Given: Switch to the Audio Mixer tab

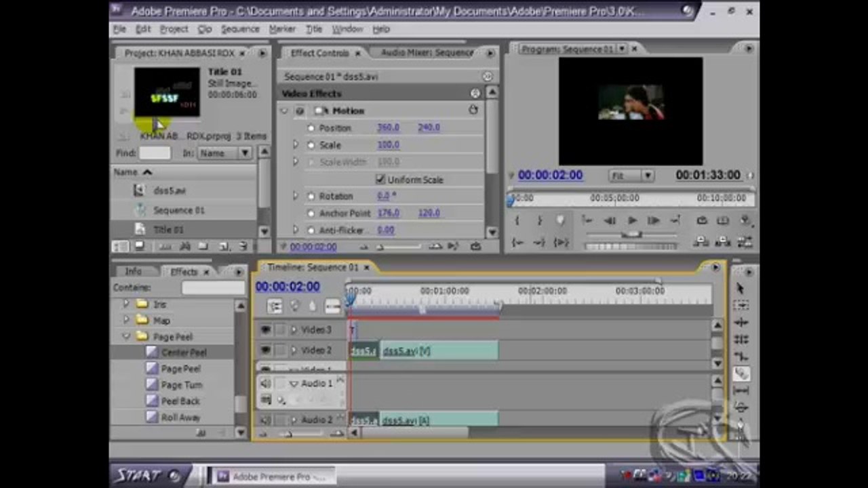Looking at the screenshot, I should tap(427, 53).
